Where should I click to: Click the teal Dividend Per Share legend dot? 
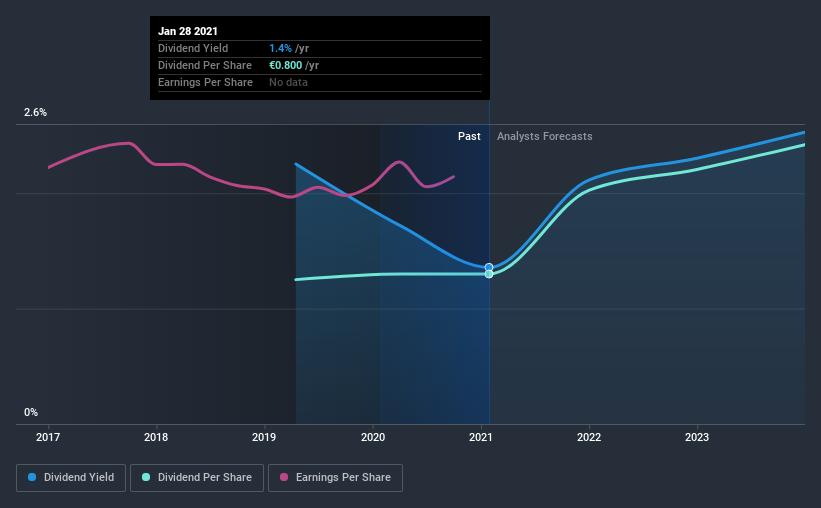146,477
